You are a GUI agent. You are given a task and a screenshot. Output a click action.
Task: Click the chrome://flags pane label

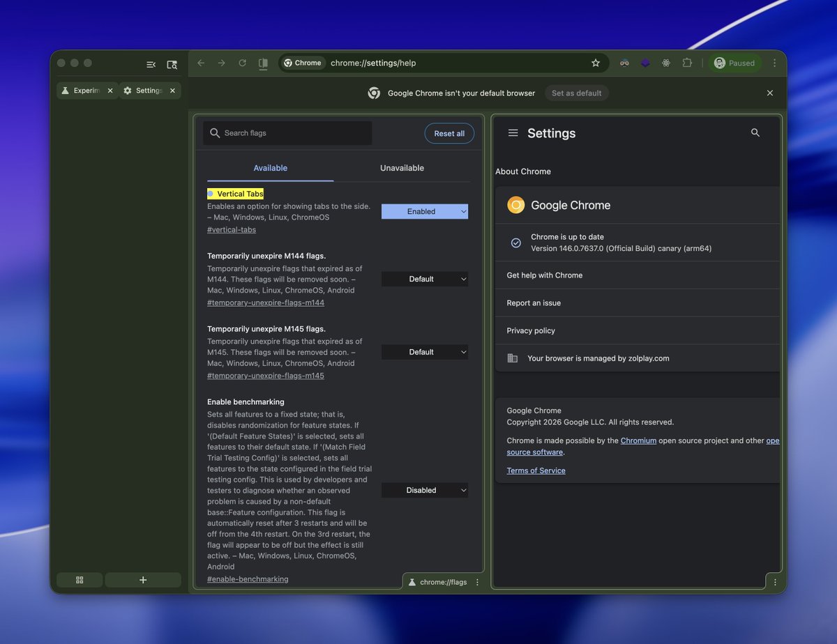pyautogui.click(x=444, y=582)
